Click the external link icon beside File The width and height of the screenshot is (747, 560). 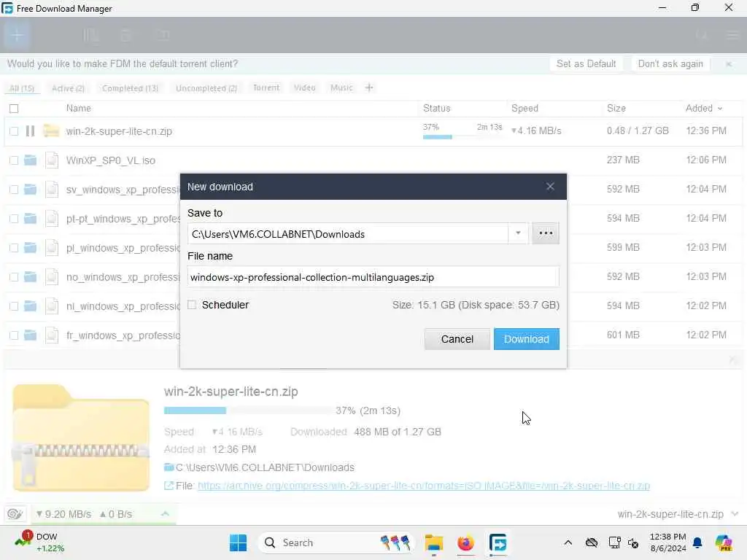coord(169,486)
